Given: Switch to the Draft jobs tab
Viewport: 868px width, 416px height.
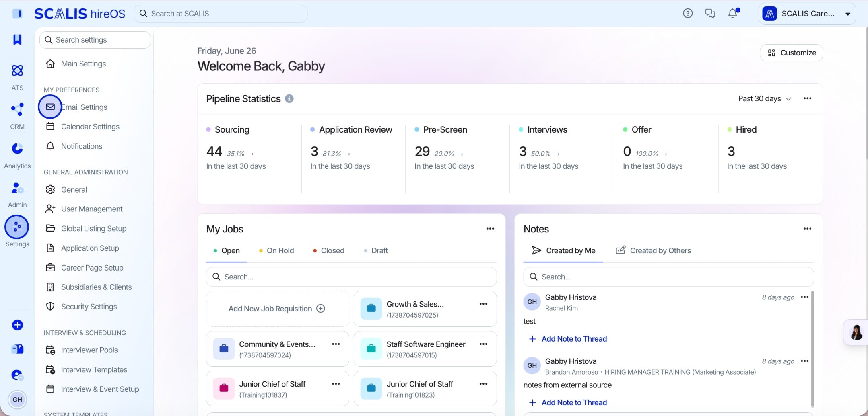Looking at the screenshot, I should [x=375, y=250].
